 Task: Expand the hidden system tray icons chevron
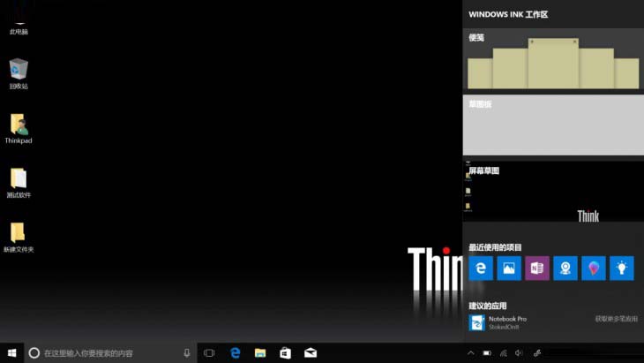tap(471, 352)
